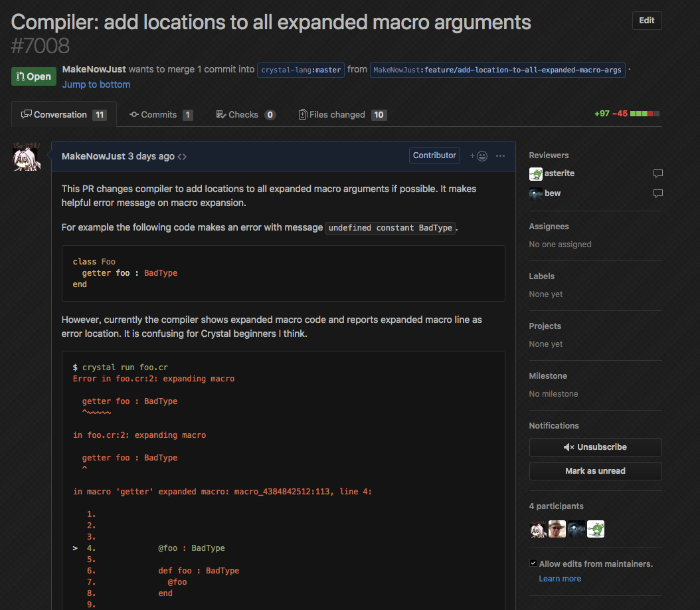Open the Learn more link
The height and width of the screenshot is (610, 700).
click(x=559, y=579)
